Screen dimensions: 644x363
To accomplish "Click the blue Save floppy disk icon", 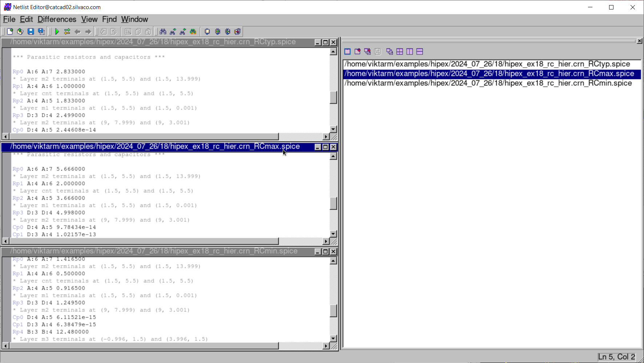I will pos(31,32).
